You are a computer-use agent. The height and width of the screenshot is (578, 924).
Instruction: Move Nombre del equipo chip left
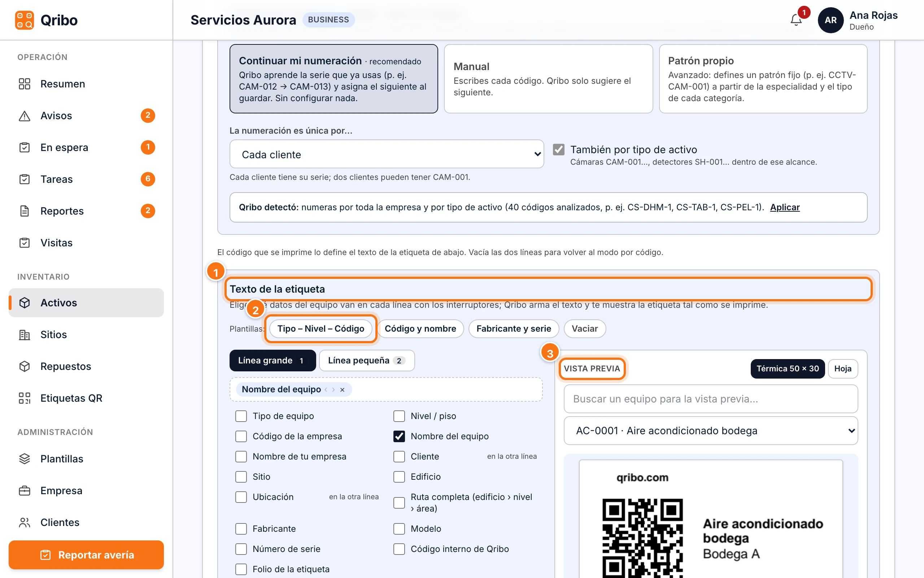(x=326, y=389)
